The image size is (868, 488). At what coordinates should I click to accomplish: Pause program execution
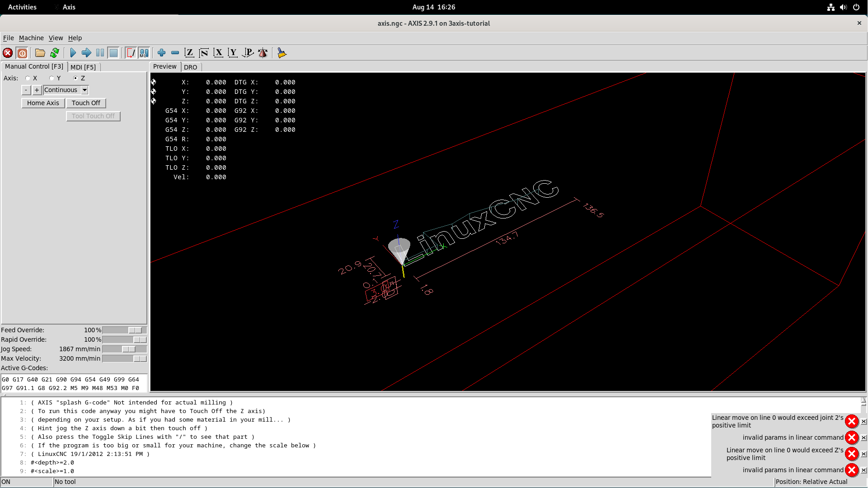pos(100,53)
